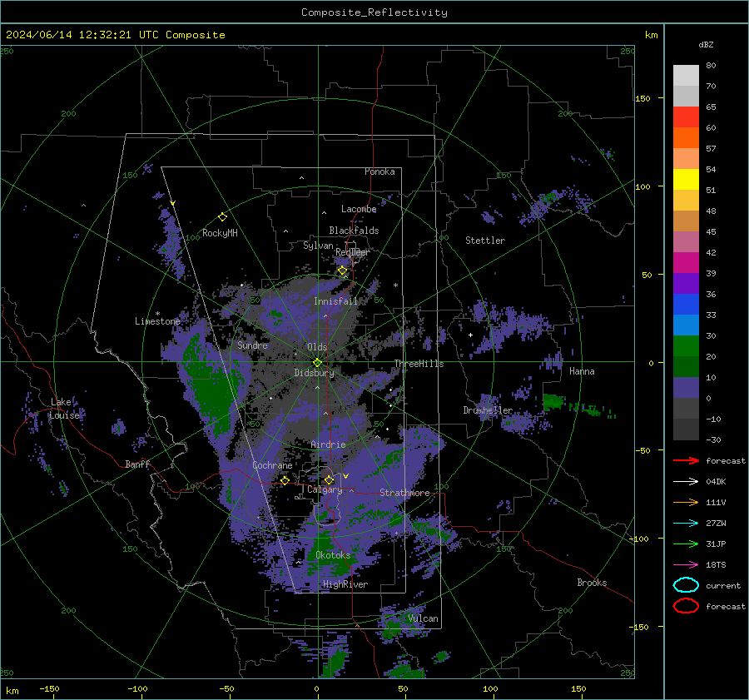This screenshot has height=700, width=749.
Task: Click the yellow diamond marker below Cochrane
Action: 285,480
